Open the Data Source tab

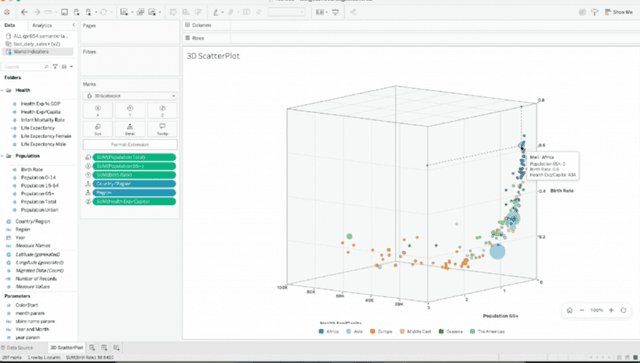[17, 348]
